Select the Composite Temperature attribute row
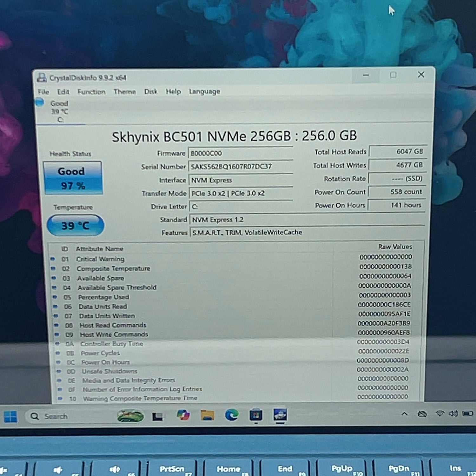The height and width of the screenshot is (476, 476). pos(235,268)
